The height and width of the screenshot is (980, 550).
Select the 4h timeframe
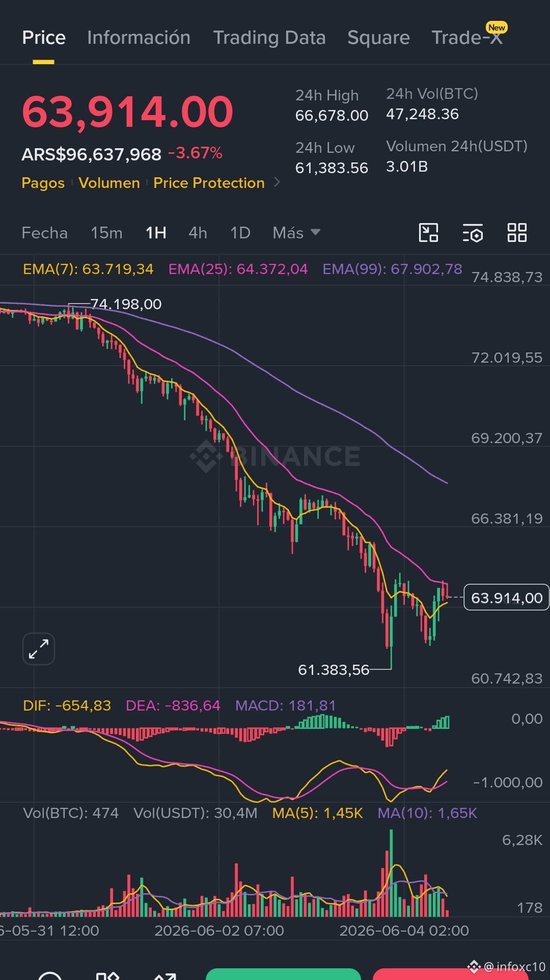[198, 233]
